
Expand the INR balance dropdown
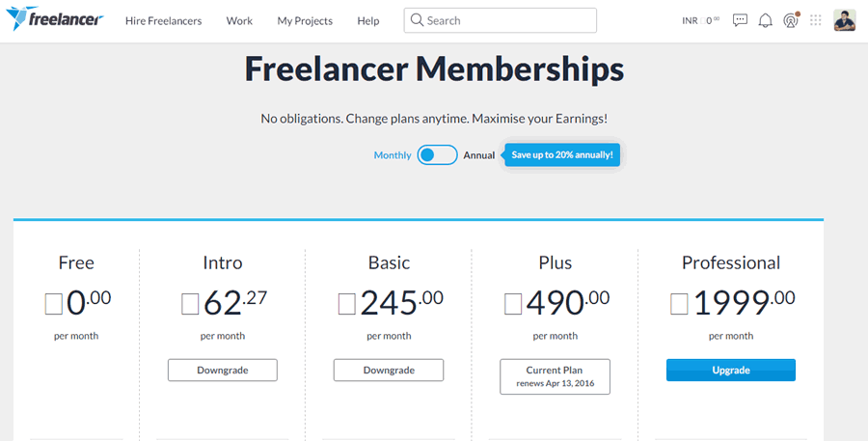[701, 20]
